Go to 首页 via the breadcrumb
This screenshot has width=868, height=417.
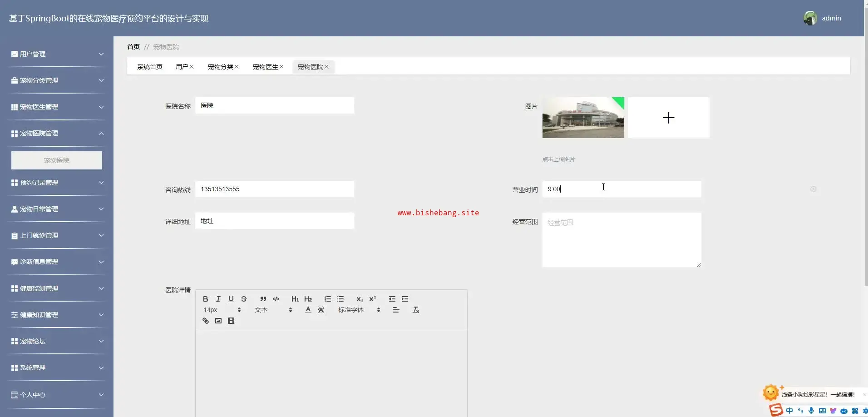click(x=133, y=47)
